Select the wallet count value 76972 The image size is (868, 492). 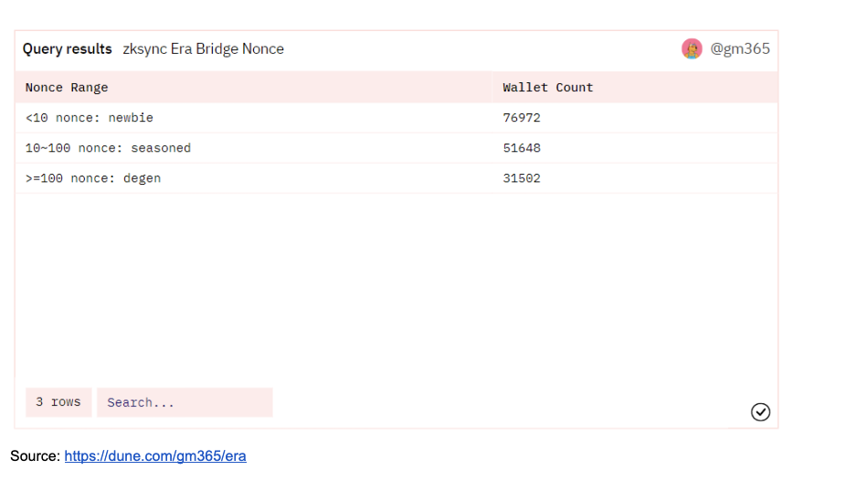point(522,118)
